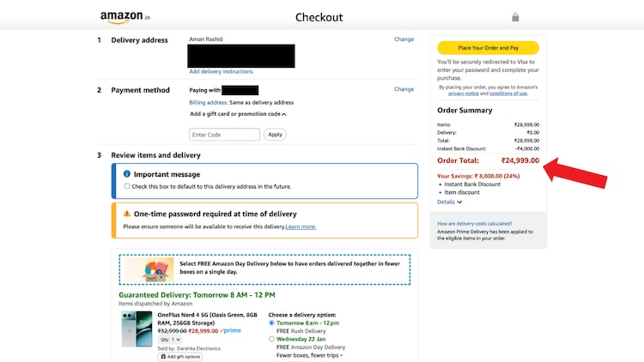Select Wednesday 22 Jan delivery option

point(272,339)
